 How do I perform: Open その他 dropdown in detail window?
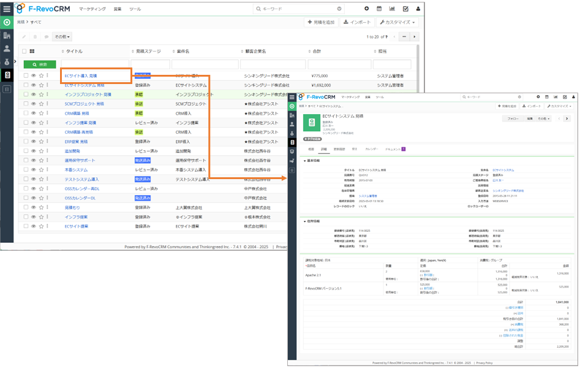coord(544,118)
